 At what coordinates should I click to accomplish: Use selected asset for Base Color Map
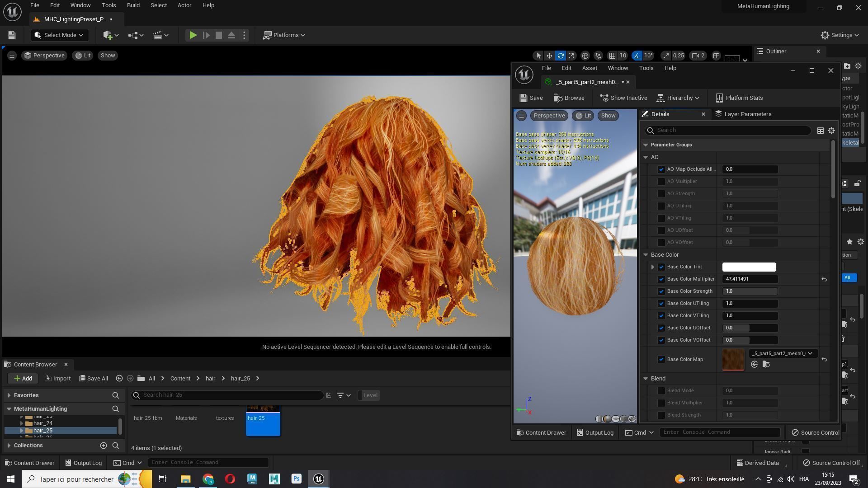click(x=754, y=365)
